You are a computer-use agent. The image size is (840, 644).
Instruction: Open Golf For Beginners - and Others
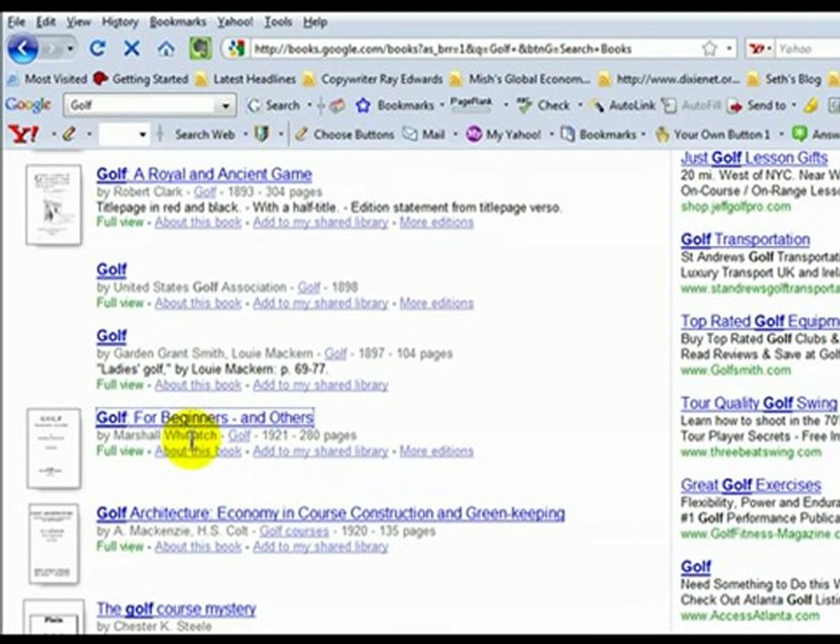(205, 418)
